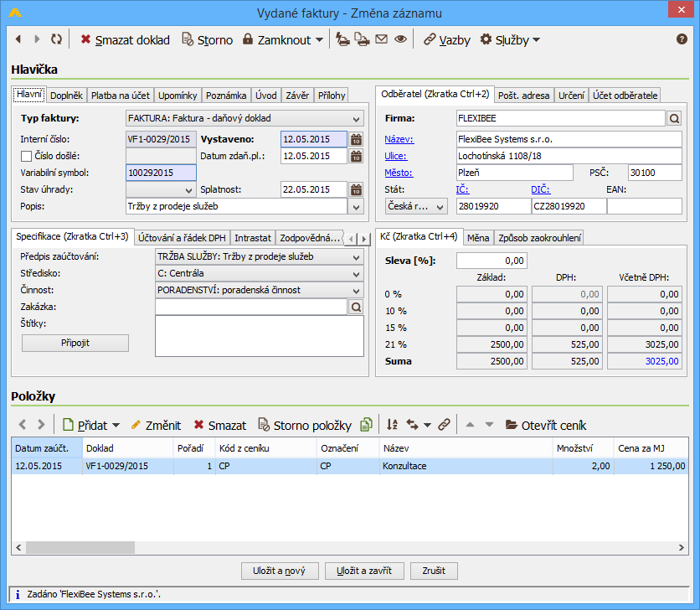Switch to the Doplněk tab
Image resolution: width=700 pixels, height=610 pixels.
[66, 96]
